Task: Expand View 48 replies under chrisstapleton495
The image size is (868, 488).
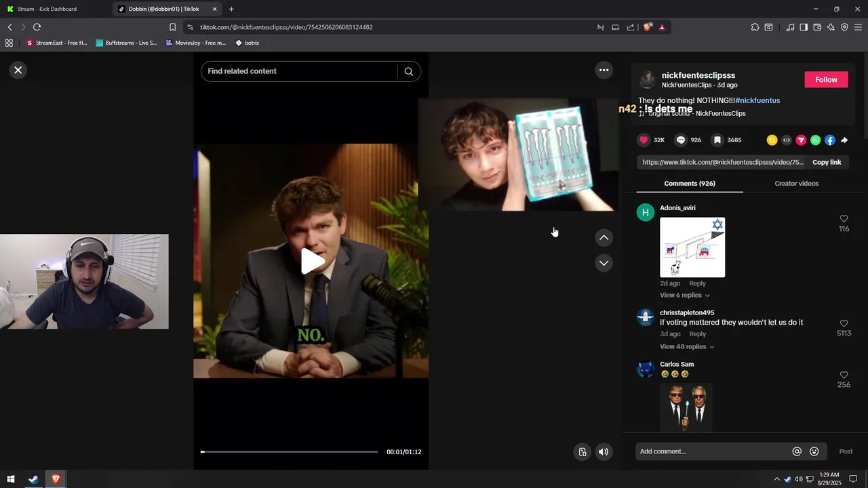Action: pos(687,346)
